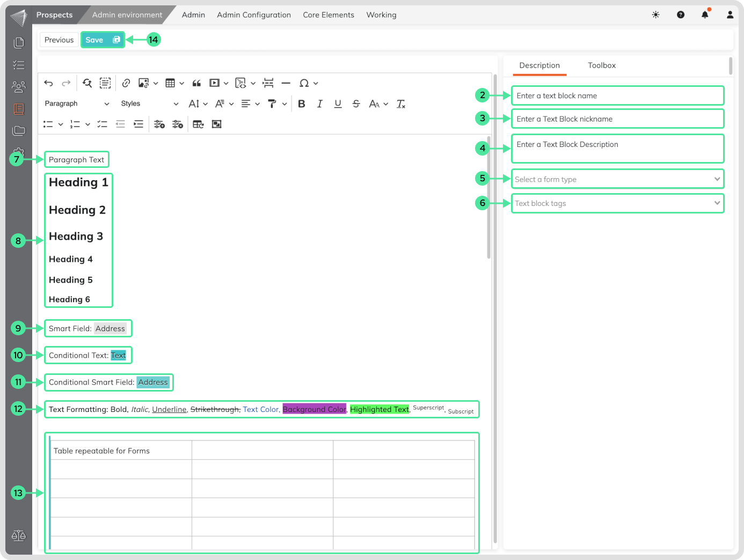The width and height of the screenshot is (744, 560).
Task: Switch to the Toolbox tab
Action: coord(601,65)
